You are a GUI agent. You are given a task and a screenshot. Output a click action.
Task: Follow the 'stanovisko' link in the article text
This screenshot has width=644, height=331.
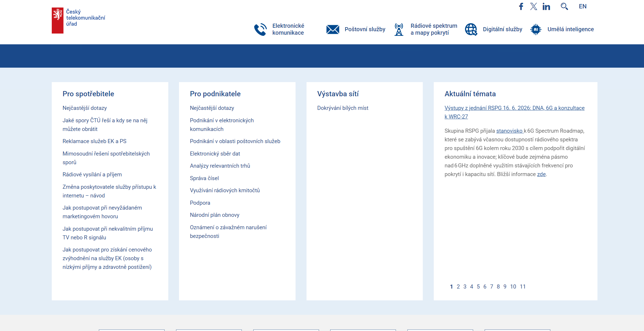pyautogui.click(x=510, y=131)
